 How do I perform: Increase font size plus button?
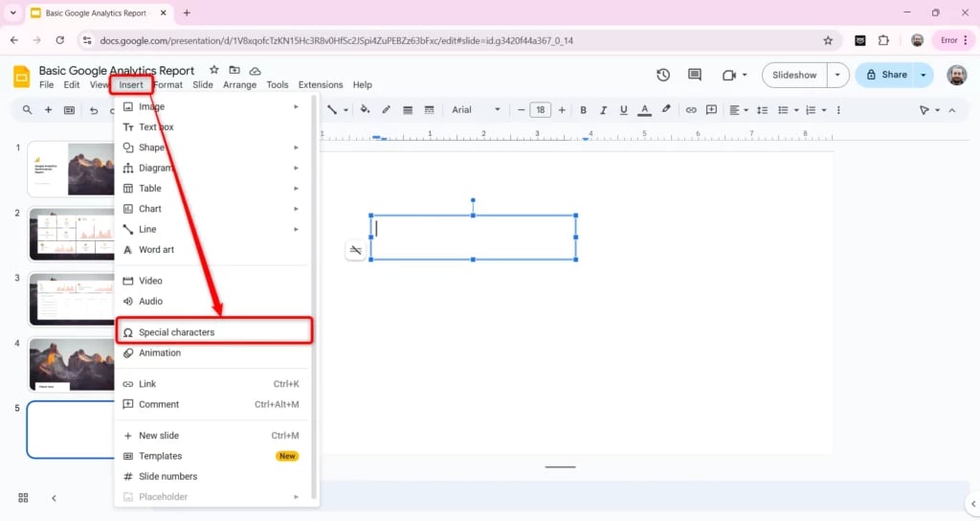(562, 110)
